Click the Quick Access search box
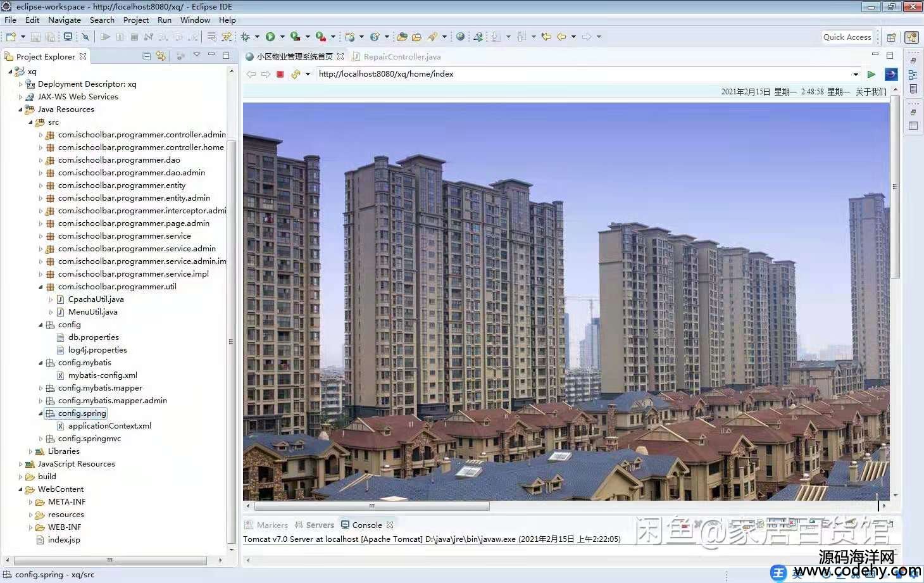 [x=847, y=37]
